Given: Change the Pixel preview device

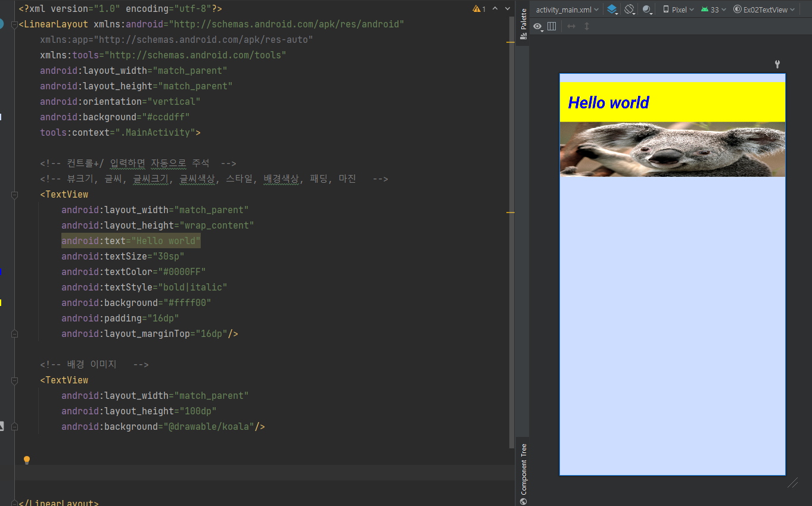Looking at the screenshot, I should [x=679, y=10].
